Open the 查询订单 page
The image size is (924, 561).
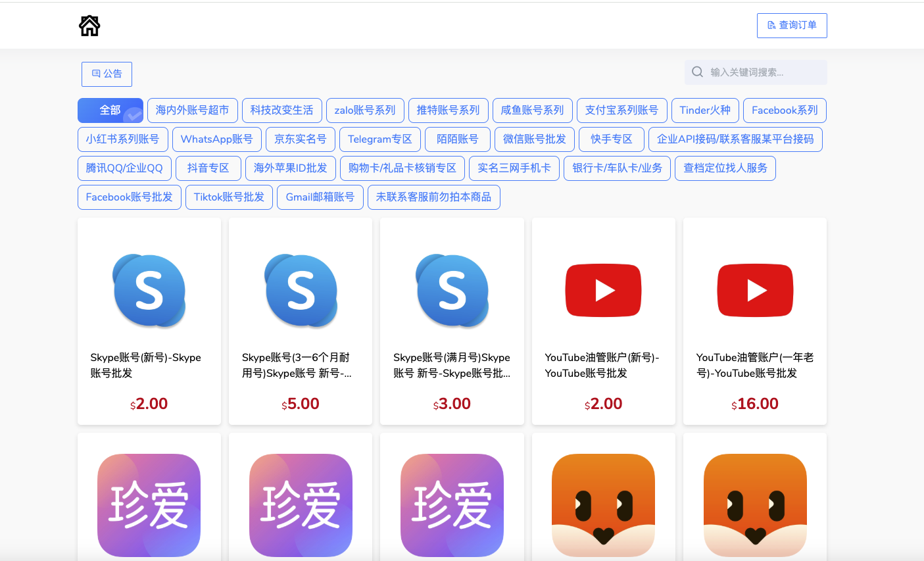point(792,25)
